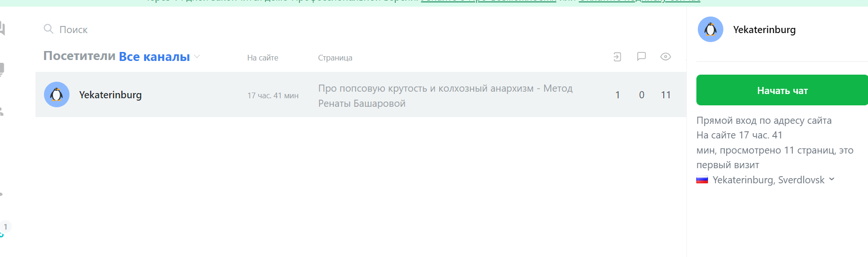868x257 pixels.
Task: Click Прямой вход по адресу сайта text
Action: coord(764,120)
